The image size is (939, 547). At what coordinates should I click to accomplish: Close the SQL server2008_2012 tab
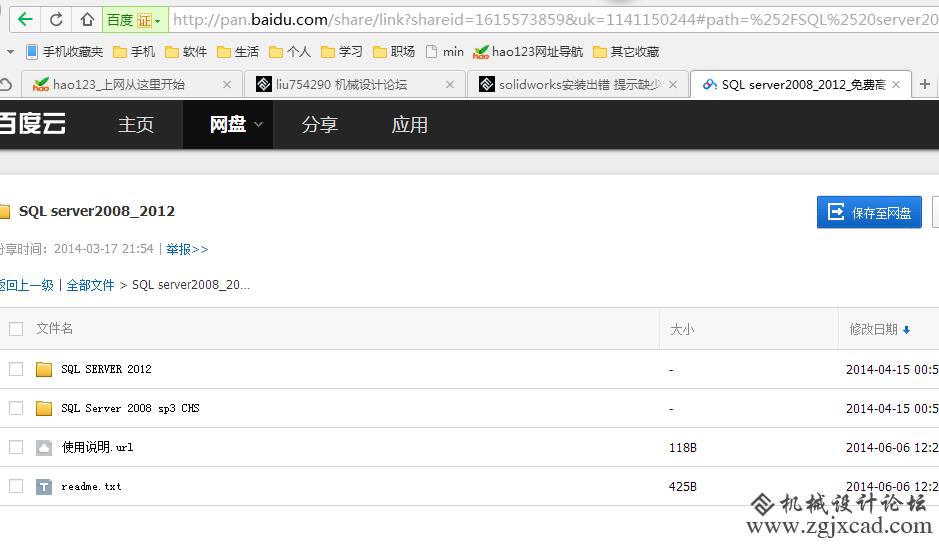pyautogui.click(x=896, y=85)
